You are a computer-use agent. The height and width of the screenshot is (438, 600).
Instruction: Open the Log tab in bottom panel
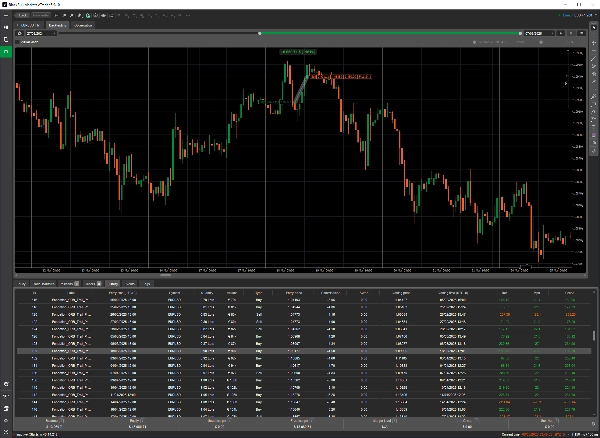(x=147, y=284)
